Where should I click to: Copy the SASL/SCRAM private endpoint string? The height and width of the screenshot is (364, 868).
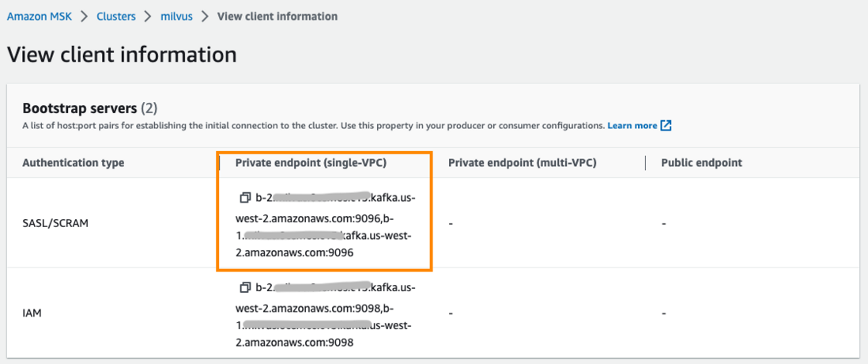tap(244, 197)
